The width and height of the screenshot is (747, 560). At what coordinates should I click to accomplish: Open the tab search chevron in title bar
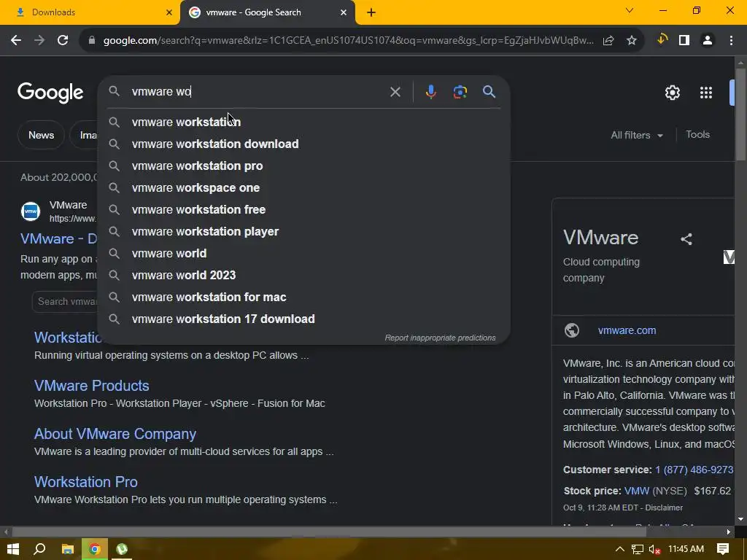point(630,10)
